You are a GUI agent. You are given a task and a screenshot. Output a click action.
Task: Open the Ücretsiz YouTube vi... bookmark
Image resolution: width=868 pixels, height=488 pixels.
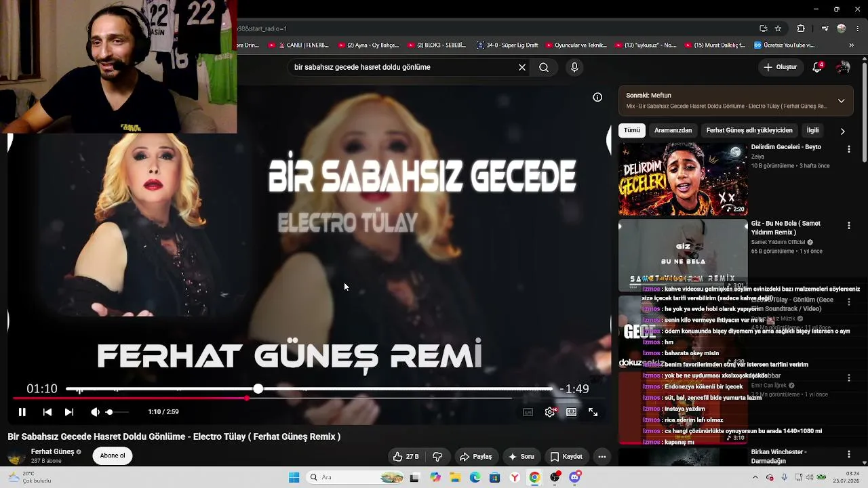click(785, 45)
